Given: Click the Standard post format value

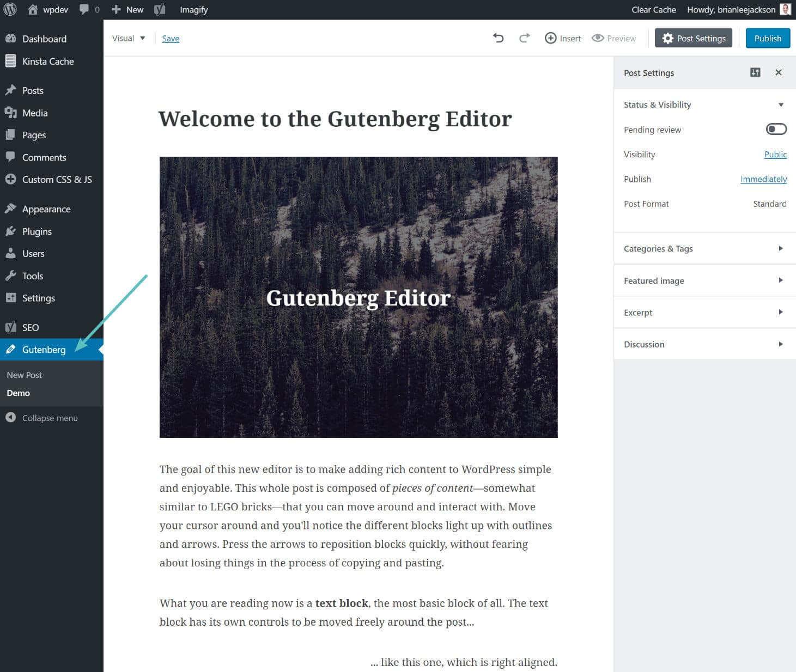Looking at the screenshot, I should [x=769, y=204].
